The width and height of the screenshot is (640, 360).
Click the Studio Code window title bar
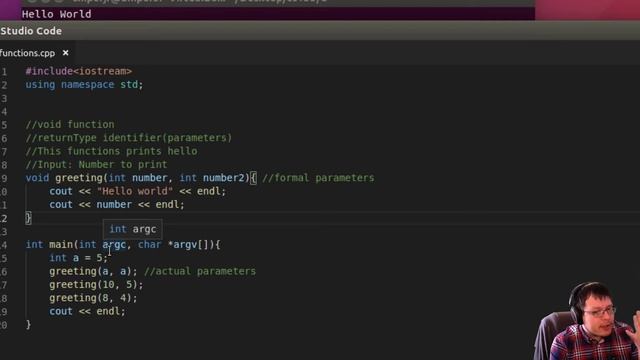pos(320,31)
